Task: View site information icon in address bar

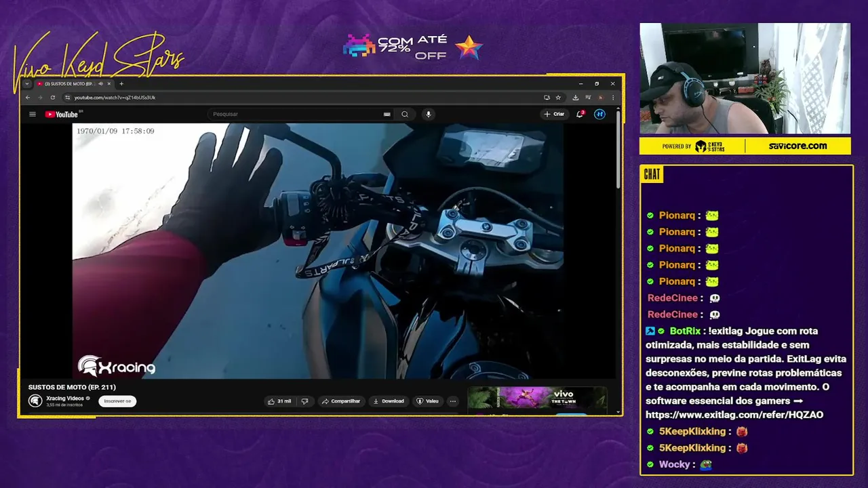Action: point(67,98)
